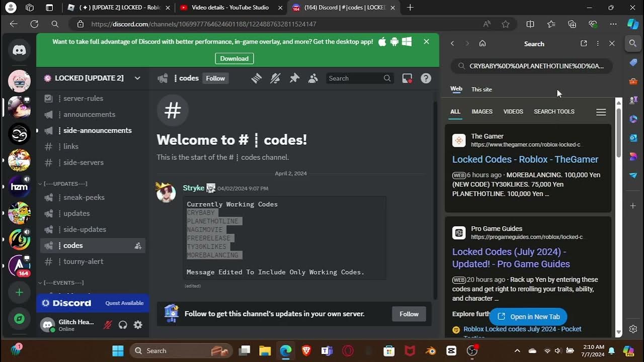This screenshot has height=362, width=644.
Task: Select the This site search scope
Action: pos(481,89)
